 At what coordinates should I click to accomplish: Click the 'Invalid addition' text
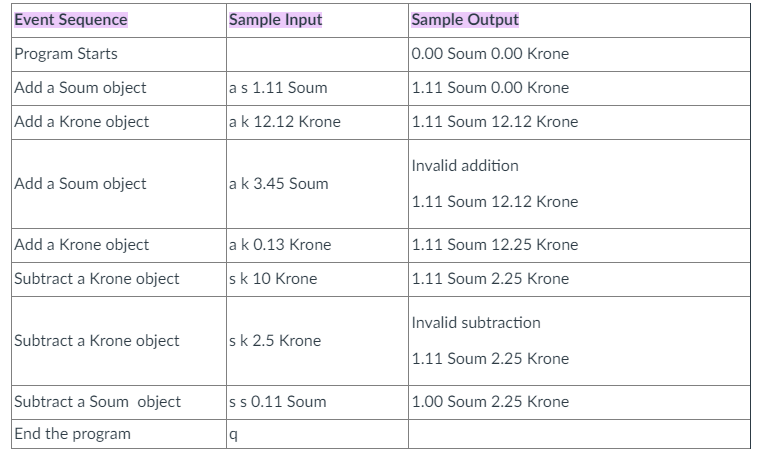click(465, 165)
